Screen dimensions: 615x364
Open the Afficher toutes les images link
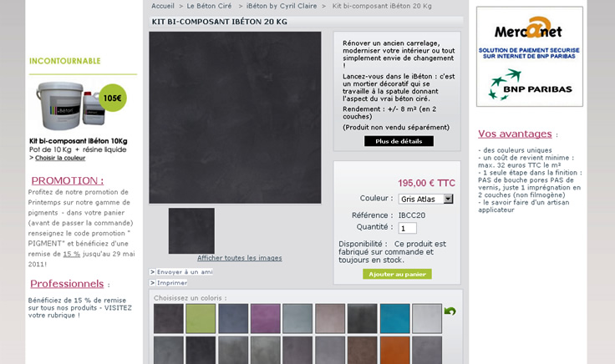(240, 258)
